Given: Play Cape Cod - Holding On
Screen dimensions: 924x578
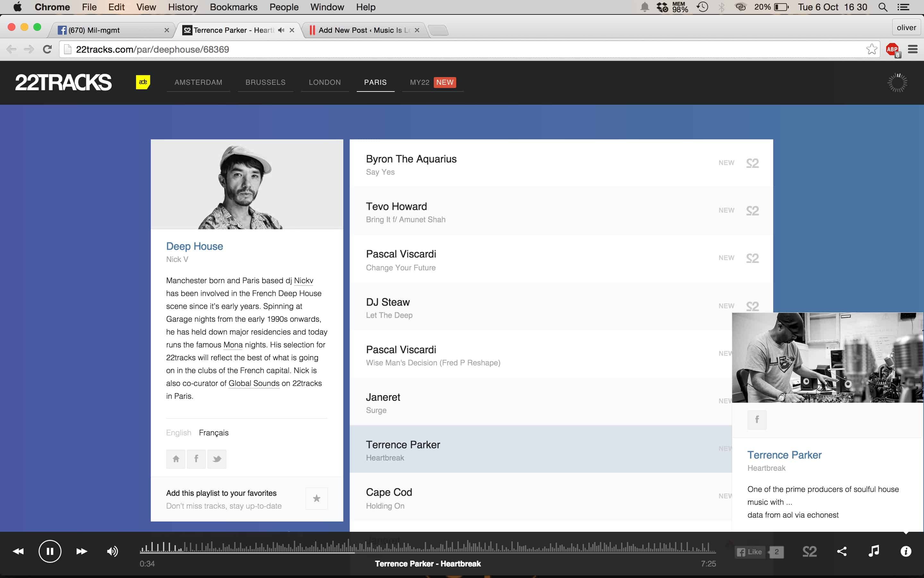Looking at the screenshot, I should [x=541, y=497].
